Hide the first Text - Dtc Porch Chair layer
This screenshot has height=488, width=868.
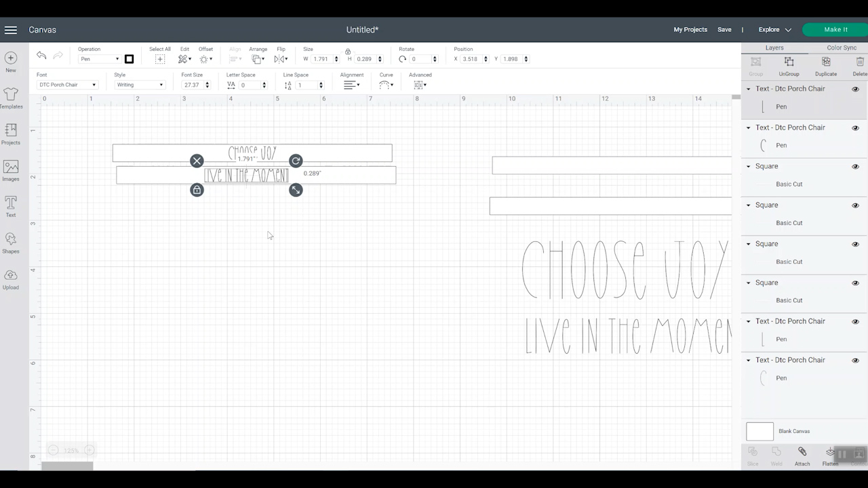tap(855, 89)
